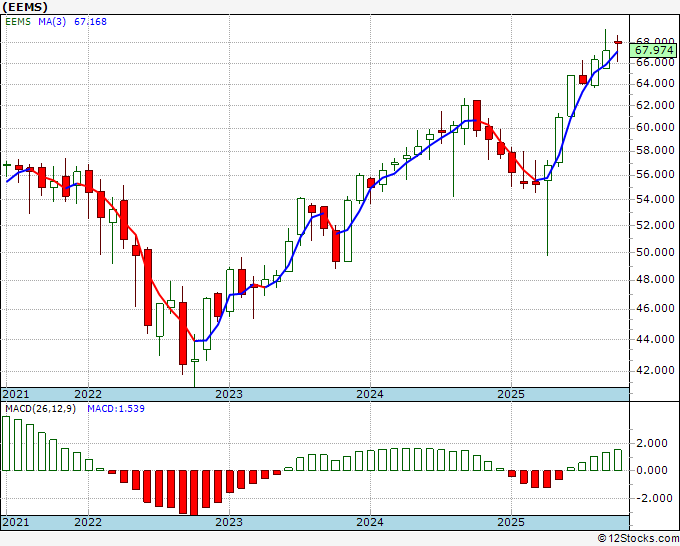The width and height of the screenshot is (680, 546).
Task: Click 2023 on the MACD timeline
Action: click(x=229, y=522)
